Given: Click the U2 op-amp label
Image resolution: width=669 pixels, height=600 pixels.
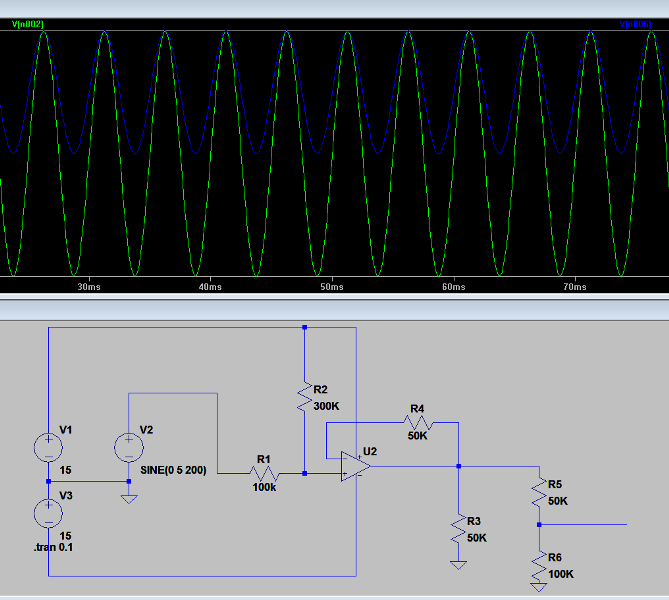Looking at the screenshot, I should tap(370, 451).
